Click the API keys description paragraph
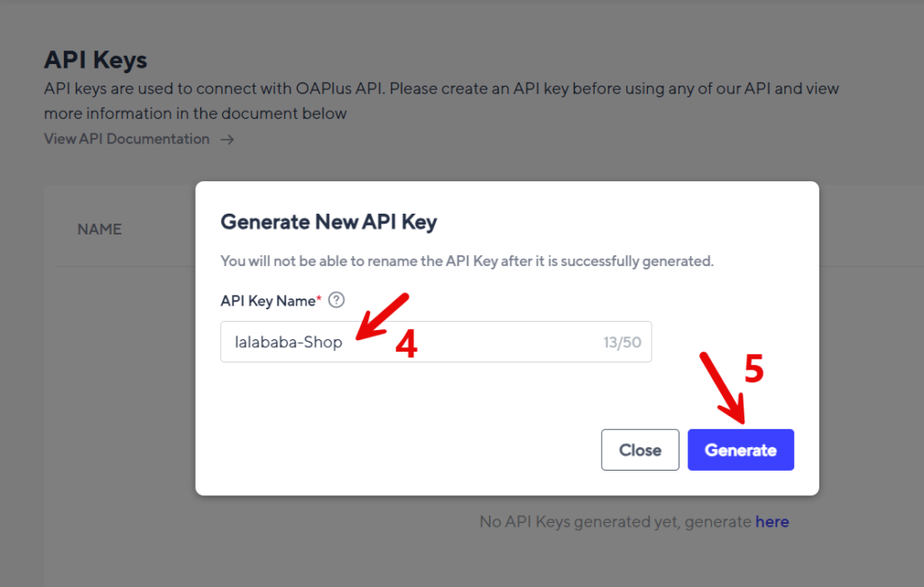924x587 pixels. [x=441, y=101]
